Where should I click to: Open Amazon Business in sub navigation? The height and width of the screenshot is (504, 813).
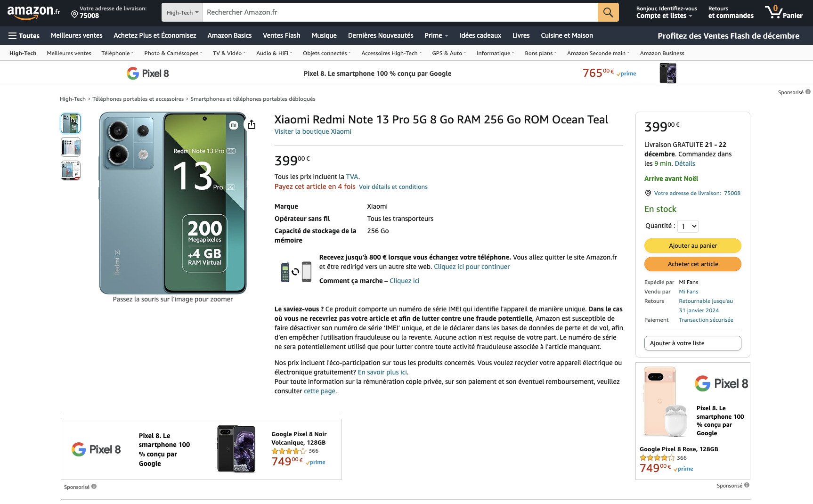662,53
